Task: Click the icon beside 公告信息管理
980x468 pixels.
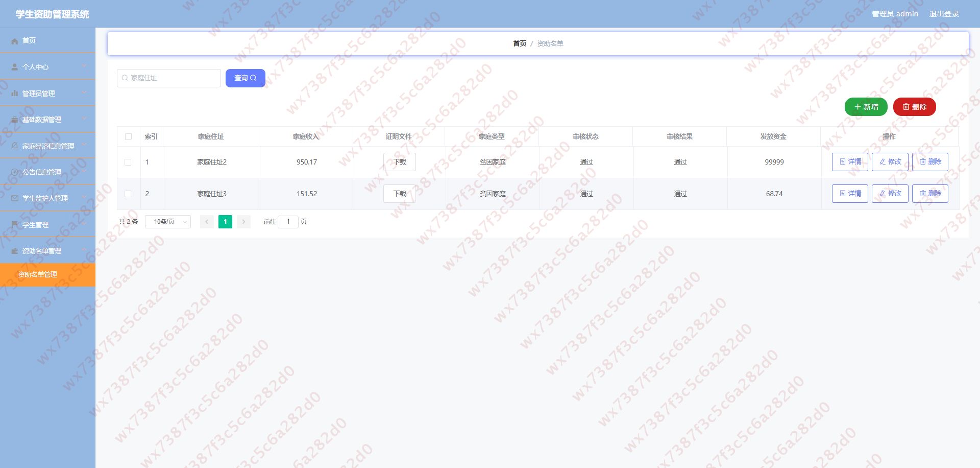Action: pyautogui.click(x=15, y=172)
